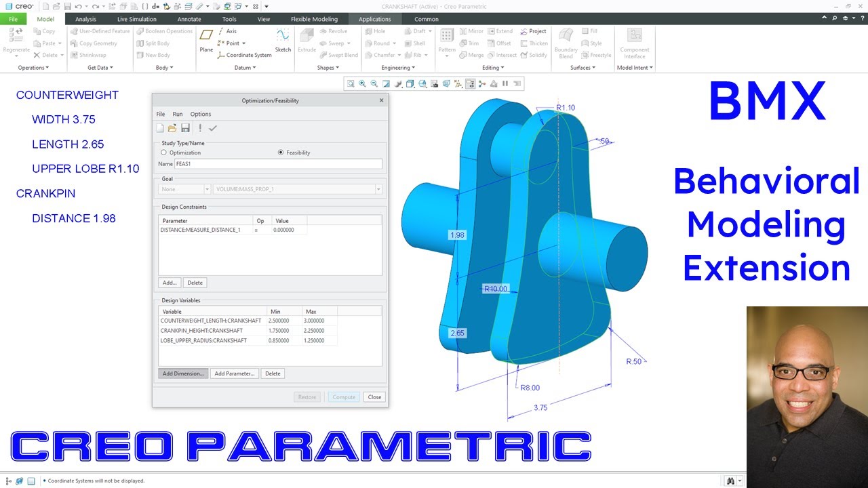The width and height of the screenshot is (868, 488).
Task: Select the DISTANCE:MEASURE_DISTANCE_1 constraint row
Action: pyautogui.click(x=233, y=230)
